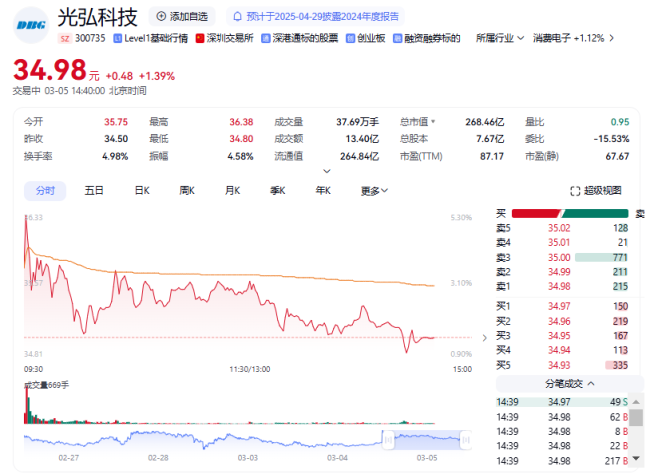This screenshot has width=650, height=474.
Task: Click the 02-27 date on range timeline
Action: (68, 458)
